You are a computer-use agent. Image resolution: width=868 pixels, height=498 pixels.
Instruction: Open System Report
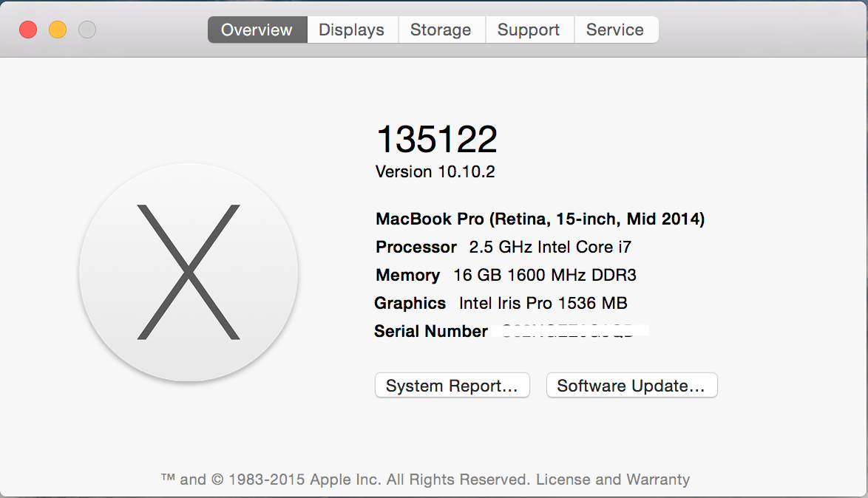452,385
